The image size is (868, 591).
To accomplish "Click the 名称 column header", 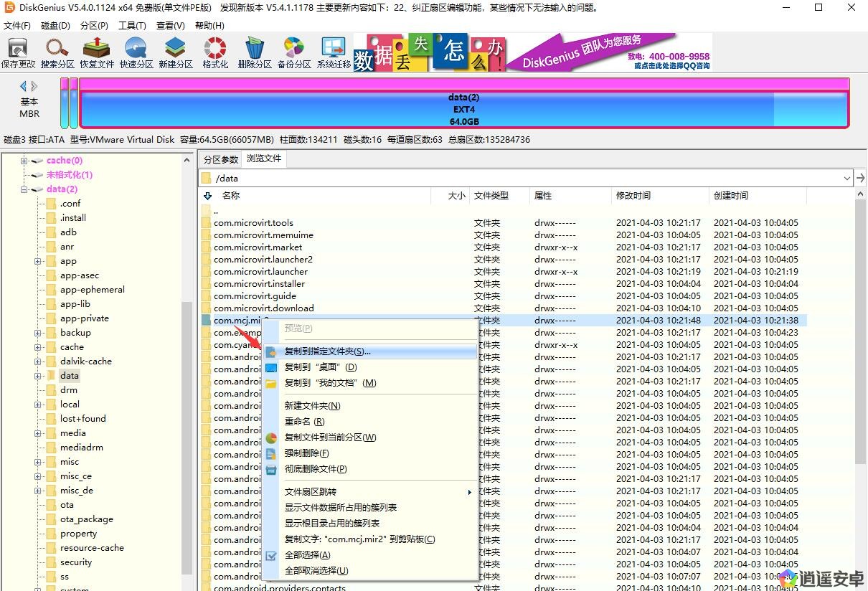I will 230,195.
